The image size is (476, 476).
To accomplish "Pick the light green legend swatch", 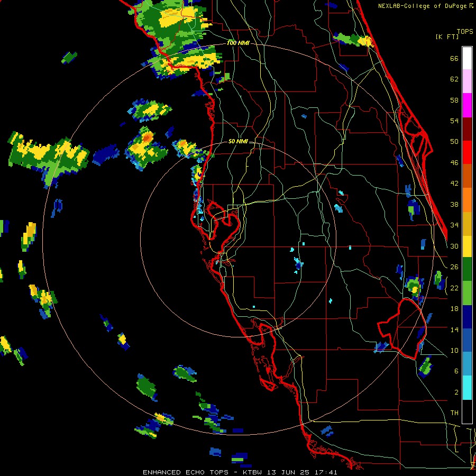I will click(x=467, y=293).
